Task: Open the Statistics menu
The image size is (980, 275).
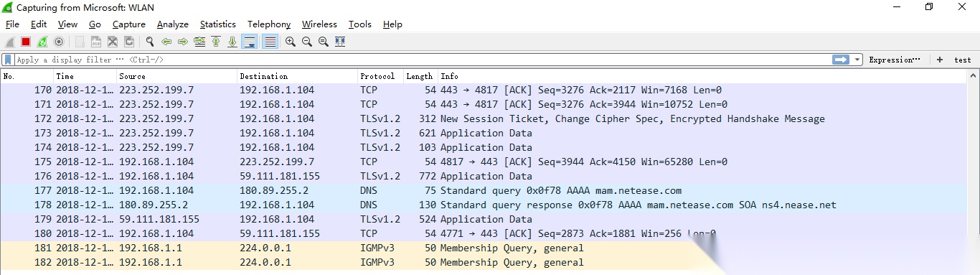Action: (x=218, y=24)
